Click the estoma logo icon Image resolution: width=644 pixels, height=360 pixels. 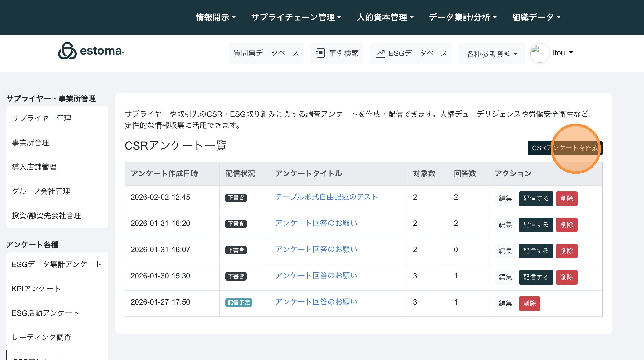(x=67, y=51)
